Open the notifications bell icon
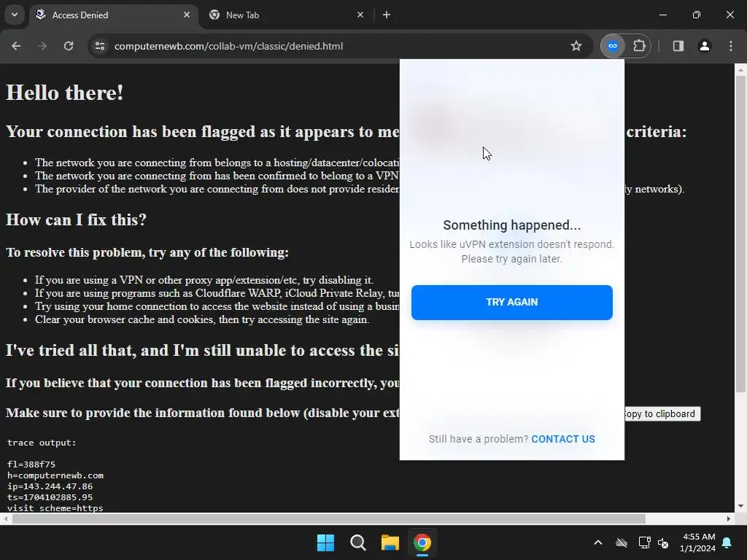The image size is (747, 560). (x=727, y=542)
